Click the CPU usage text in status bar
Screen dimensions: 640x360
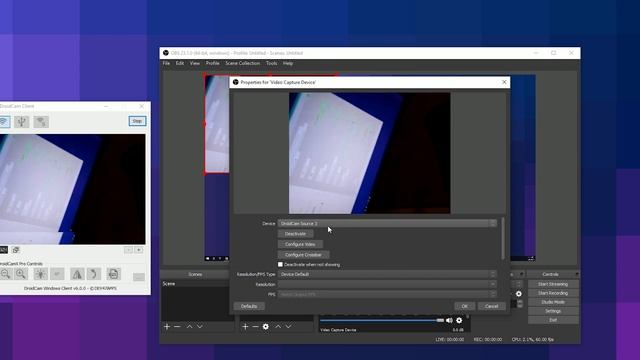coord(533,340)
